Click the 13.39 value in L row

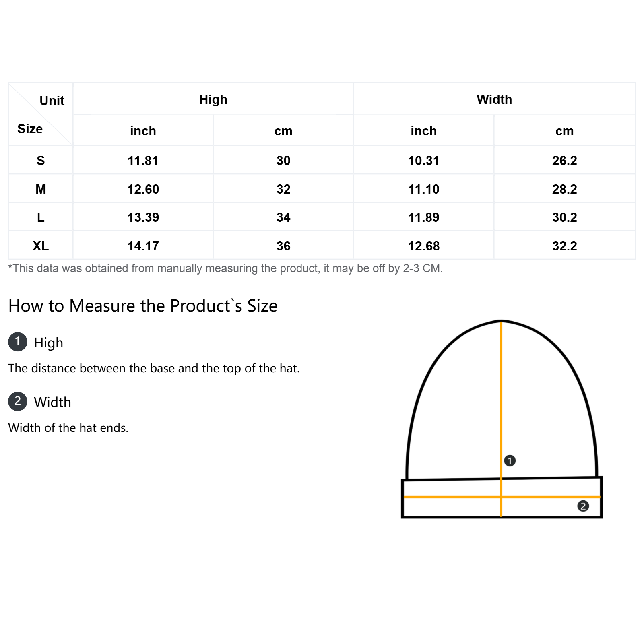143,217
